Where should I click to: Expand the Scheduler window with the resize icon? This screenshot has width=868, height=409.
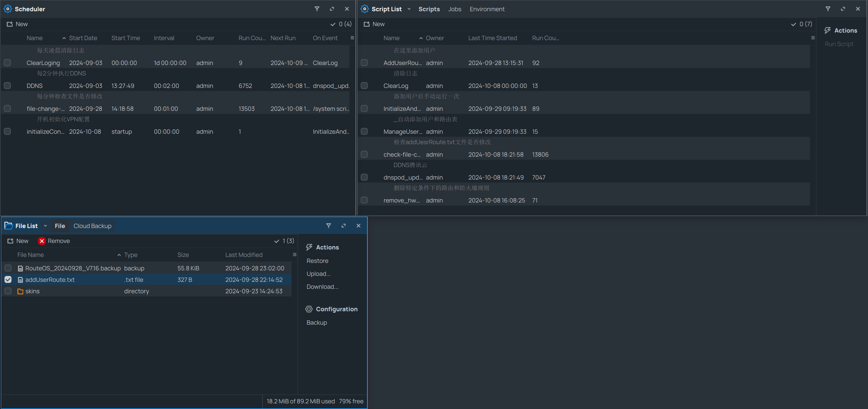(332, 9)
